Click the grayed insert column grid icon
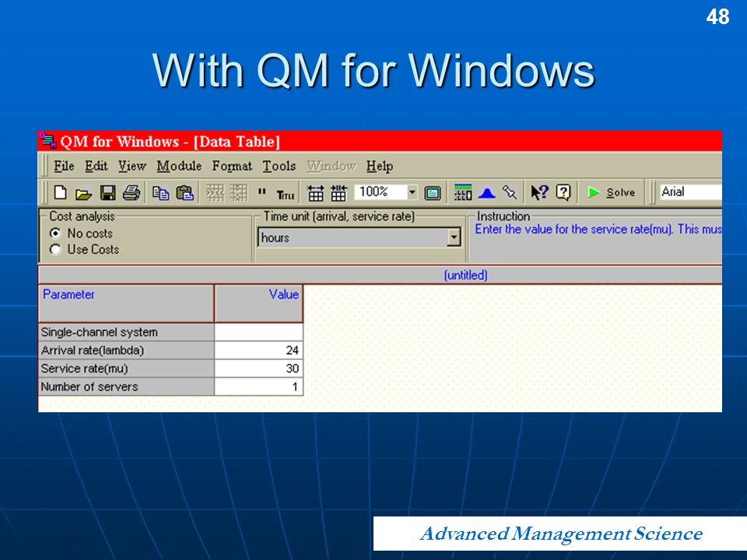This screenshot has height=560, width=747. coord(239,193)
